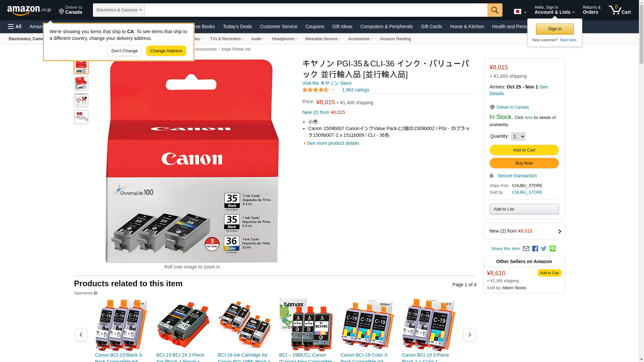
Task: Click the Change Address button
Action: point(166,51)
